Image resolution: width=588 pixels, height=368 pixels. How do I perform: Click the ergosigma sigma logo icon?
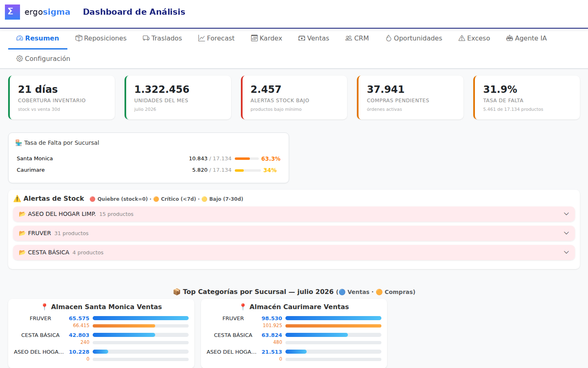(x=12, y=12)
